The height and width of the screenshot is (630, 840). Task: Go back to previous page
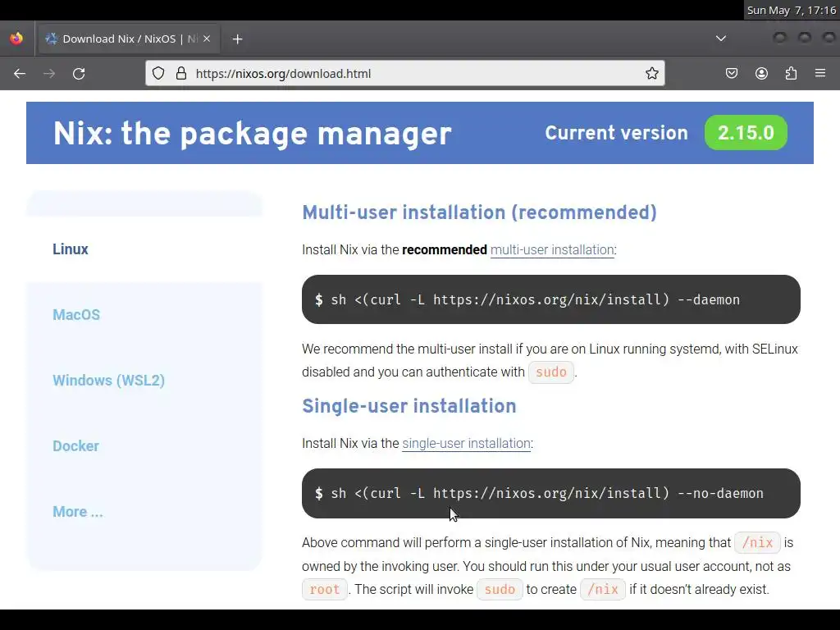click(20, 74)
